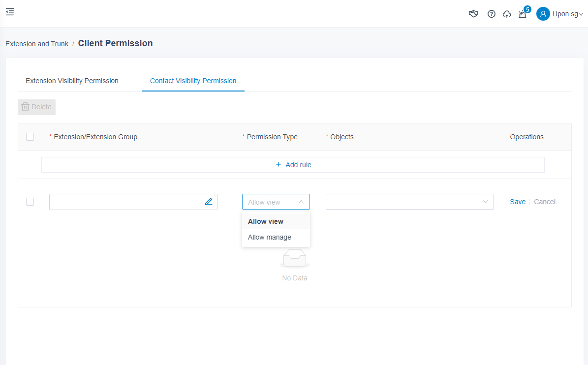Open the alarm notifications bell
588x365 pixels.
click(x=523, y=14)
